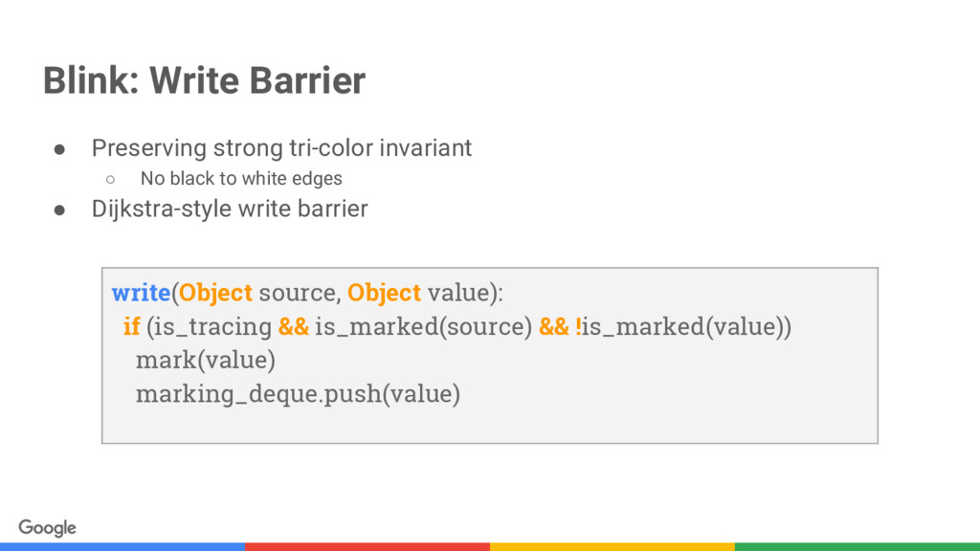The width and height of the screenshot is (980, 551).
Task: Click the green segment of bottom color bar
Action: coord(857,546)
